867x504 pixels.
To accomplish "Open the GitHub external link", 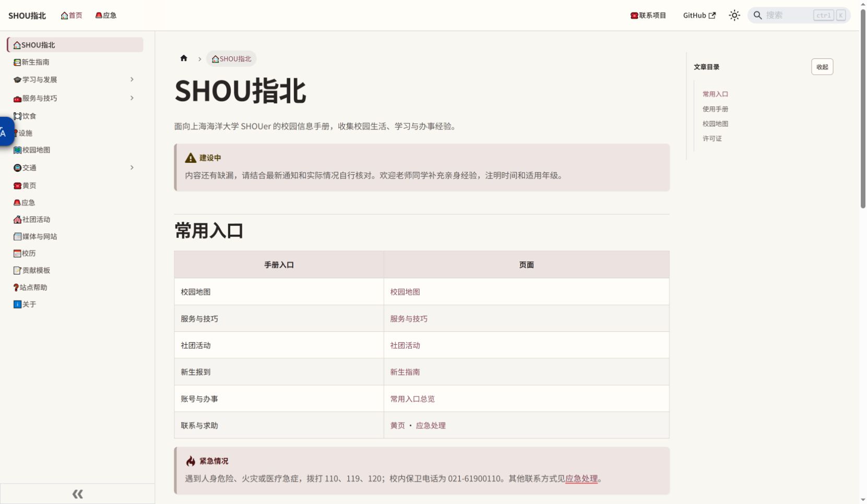I will pyautogui.click(x=699, y=15).
